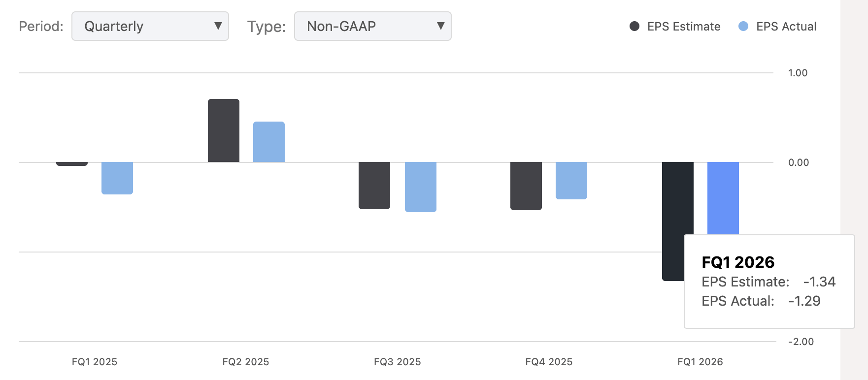Open the Period dropdown showing Quarterly
This screenshot has width=868, height=380.
coord(150,26)
